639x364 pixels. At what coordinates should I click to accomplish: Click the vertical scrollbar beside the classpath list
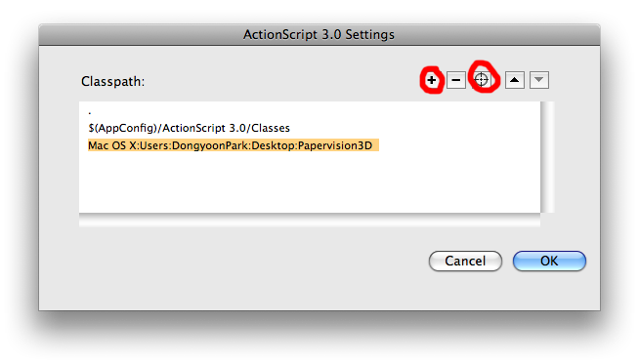pyautogui.click(x=547, y=157)
